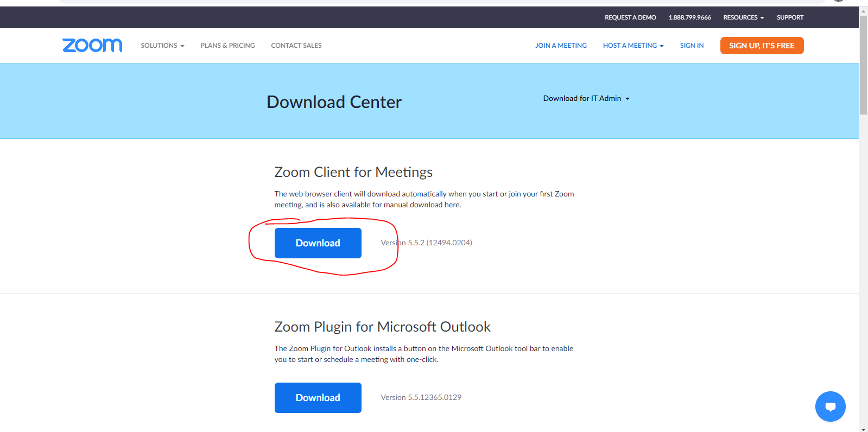This screenshot has width=868, height=432.
Task: Open the Resources dropdown
Action: [x=743, y=17]
